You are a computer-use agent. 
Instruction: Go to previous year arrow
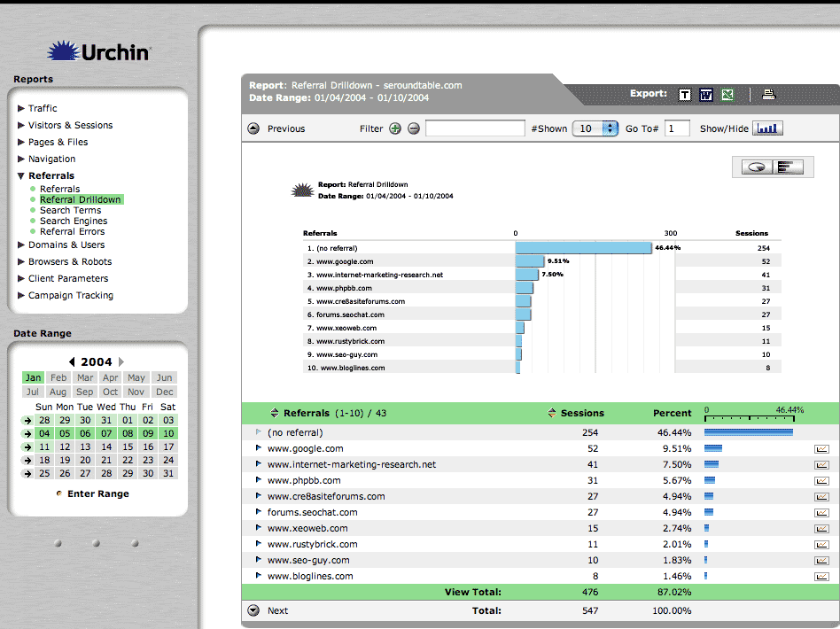(72, 361)
